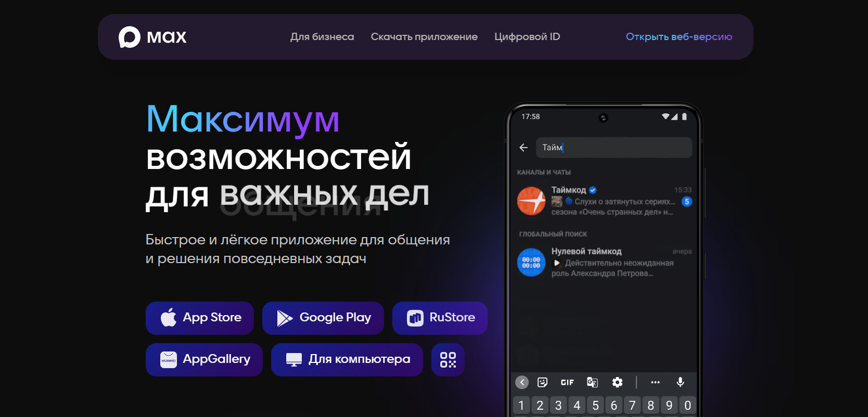Open the Для бизнеса menu item
This screenshot has width=868, height=417.
322,37
